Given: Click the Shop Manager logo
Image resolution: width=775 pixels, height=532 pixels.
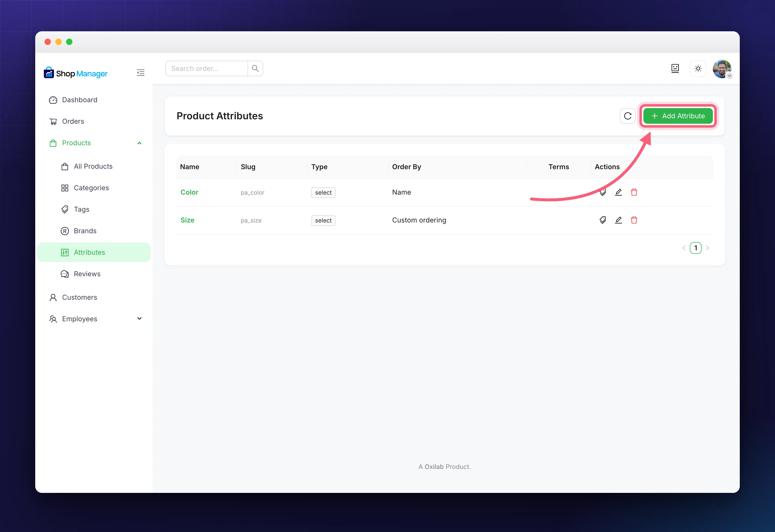Looking at the screenshot, I should click(76, 73).
